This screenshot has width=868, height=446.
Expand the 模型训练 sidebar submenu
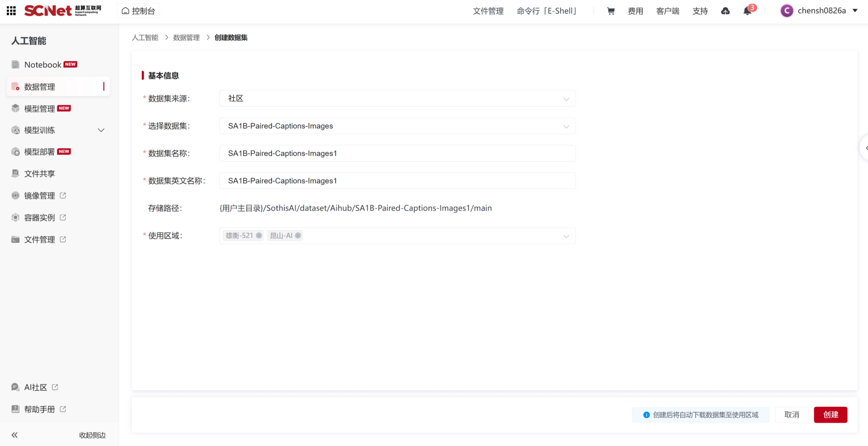pos(101,130)
